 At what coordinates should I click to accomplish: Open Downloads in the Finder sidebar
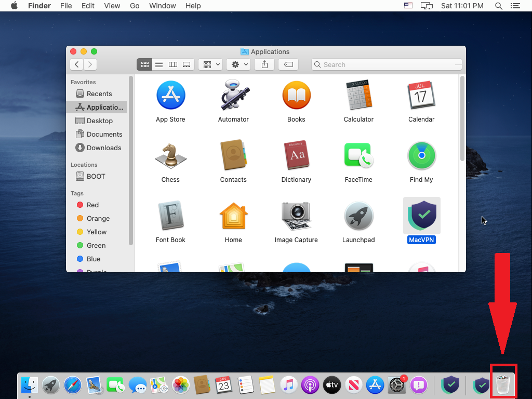click(96, 148)
